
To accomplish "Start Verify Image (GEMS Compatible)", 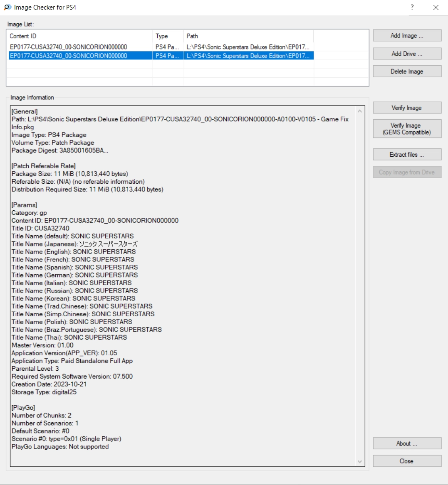I will coord(407,129).
